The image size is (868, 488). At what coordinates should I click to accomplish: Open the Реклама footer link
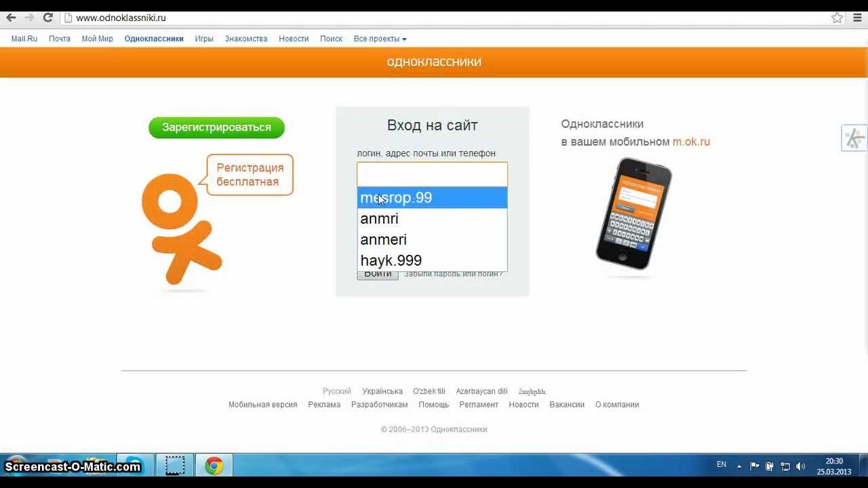click(x=324, y=405)
